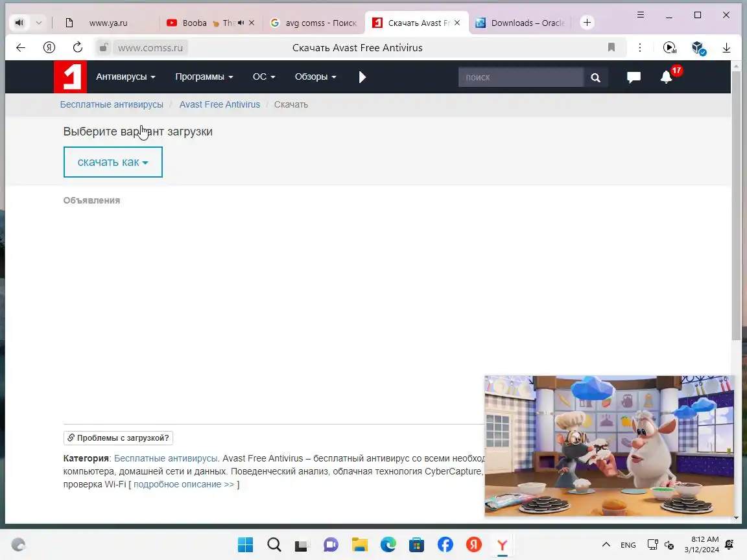Click the Booba picture-in-picture video

(609, 446)
